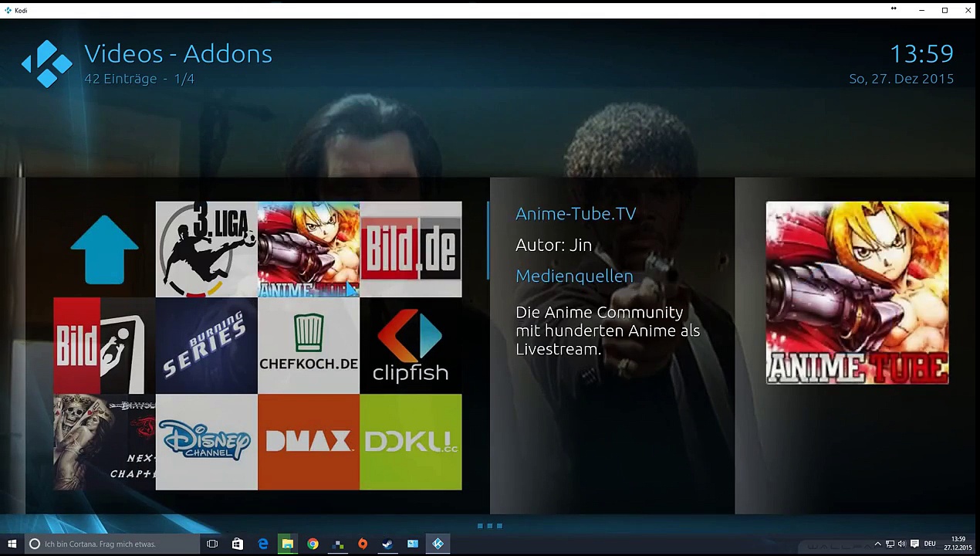Click the Kodi logo in header
The width and height of the screenshot is (980, 556).
[47, 63]
